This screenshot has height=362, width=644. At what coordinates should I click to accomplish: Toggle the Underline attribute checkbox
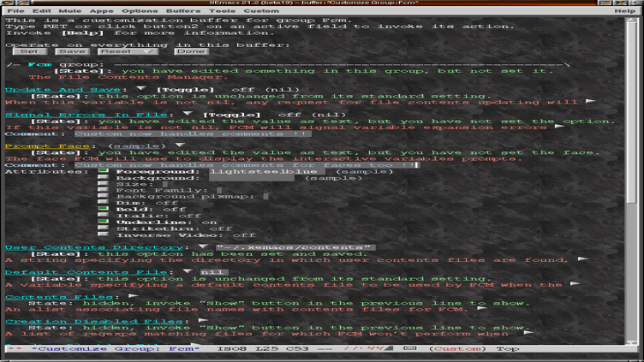103,222
